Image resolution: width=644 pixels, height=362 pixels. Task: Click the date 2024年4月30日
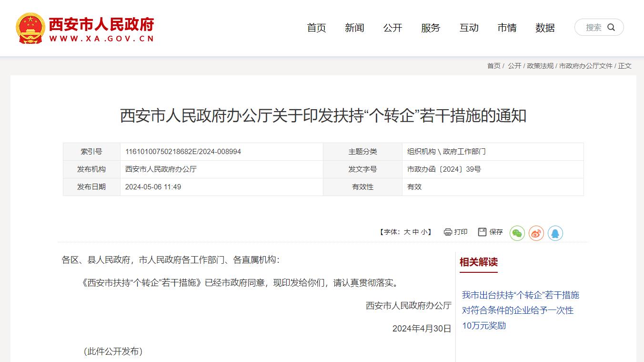pos(422,329)
